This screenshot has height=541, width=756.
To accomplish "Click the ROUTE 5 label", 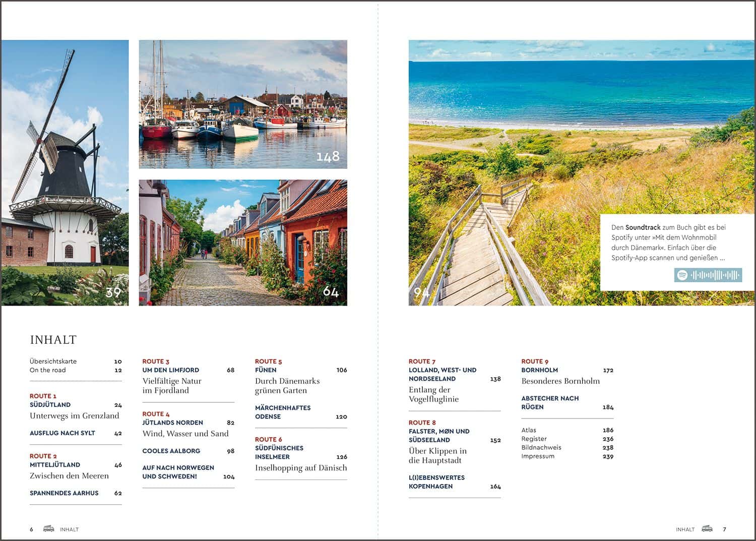I will 268,362.
